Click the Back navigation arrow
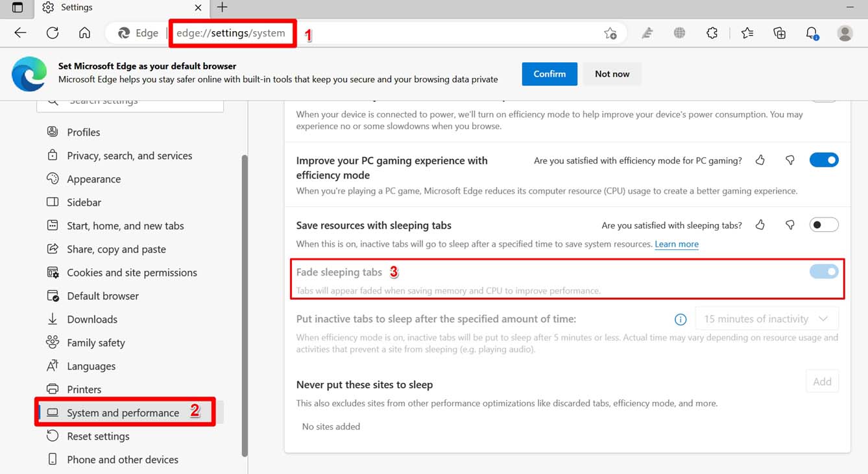Viewport: 868px width, 474px height. [x=20, y=32]
